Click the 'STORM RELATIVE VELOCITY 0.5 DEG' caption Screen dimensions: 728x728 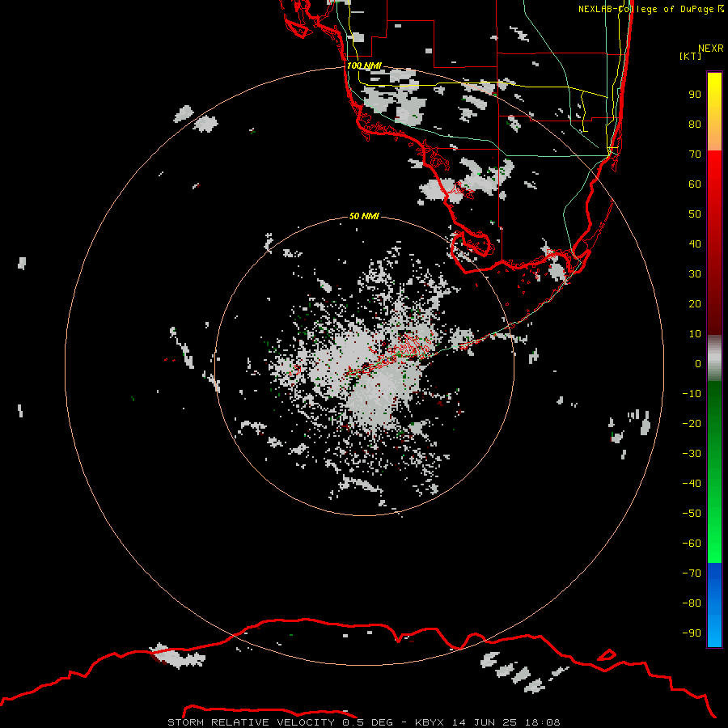pyautogui.click(x=280, y=722)
